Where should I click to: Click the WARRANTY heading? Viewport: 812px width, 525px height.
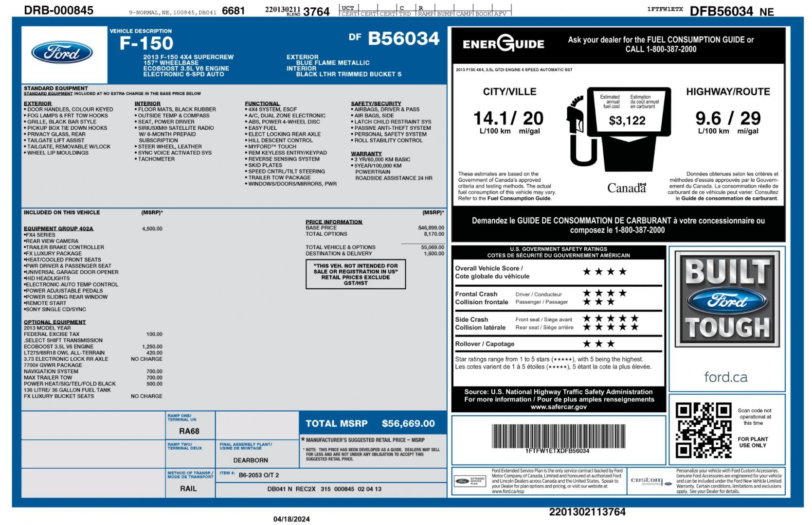366,154
